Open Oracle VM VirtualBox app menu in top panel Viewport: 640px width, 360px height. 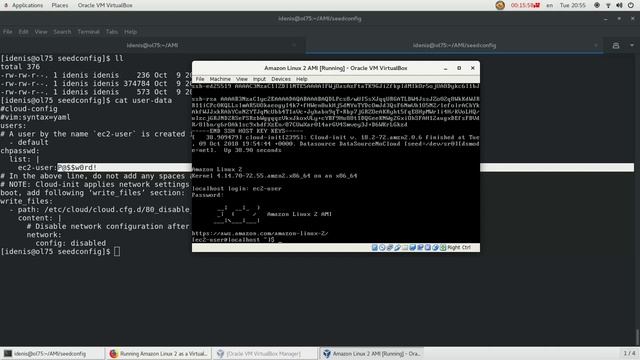105,5
